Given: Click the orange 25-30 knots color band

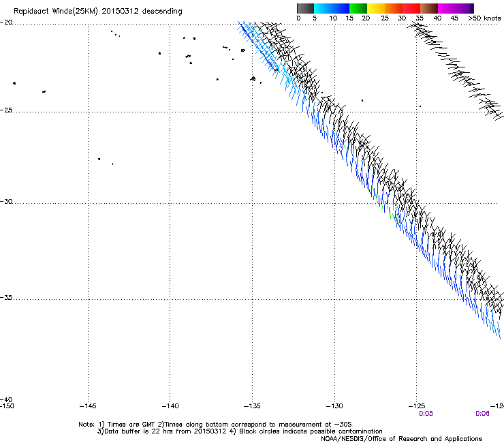Looking at the screenshot, I should coord(394,8).
